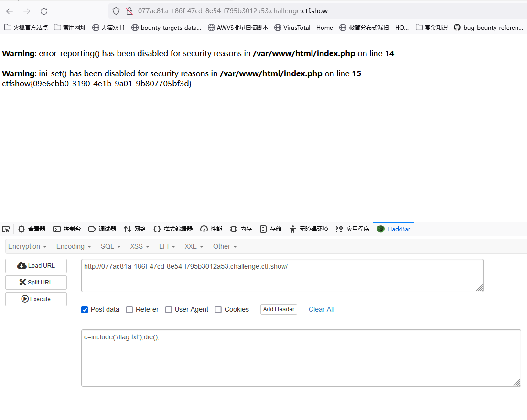Click the ini_set() warning message text
This screenshot has width=527, height=420.
(182, 73)
